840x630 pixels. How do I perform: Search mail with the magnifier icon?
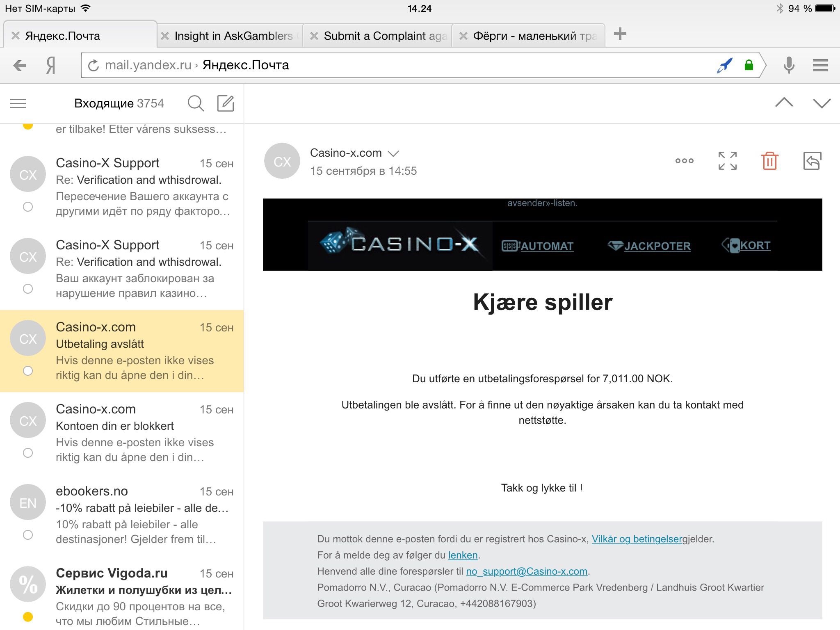click(196, 103)
